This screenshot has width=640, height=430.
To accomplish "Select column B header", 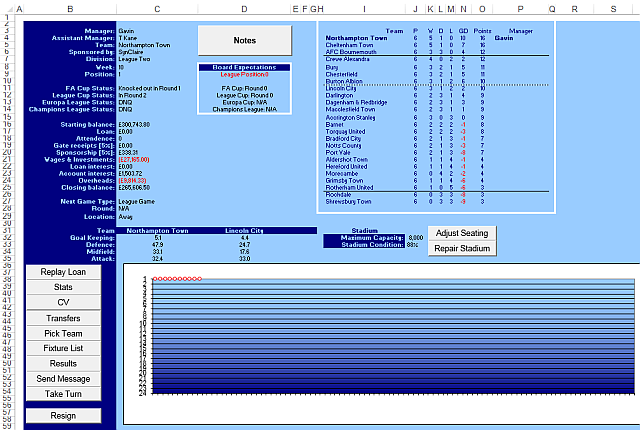I will (70, 9).
